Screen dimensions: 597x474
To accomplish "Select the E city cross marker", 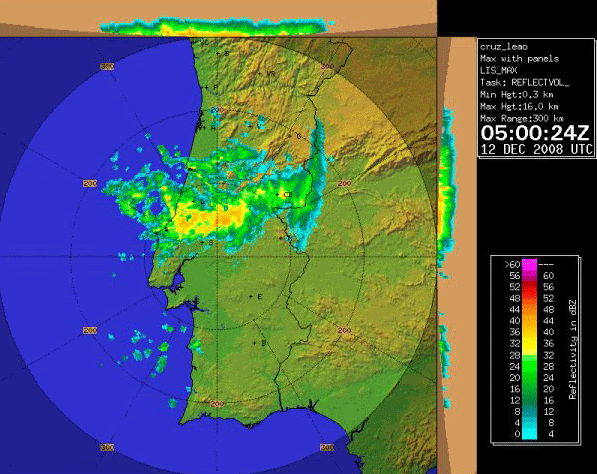I will (x=255, y=296).
